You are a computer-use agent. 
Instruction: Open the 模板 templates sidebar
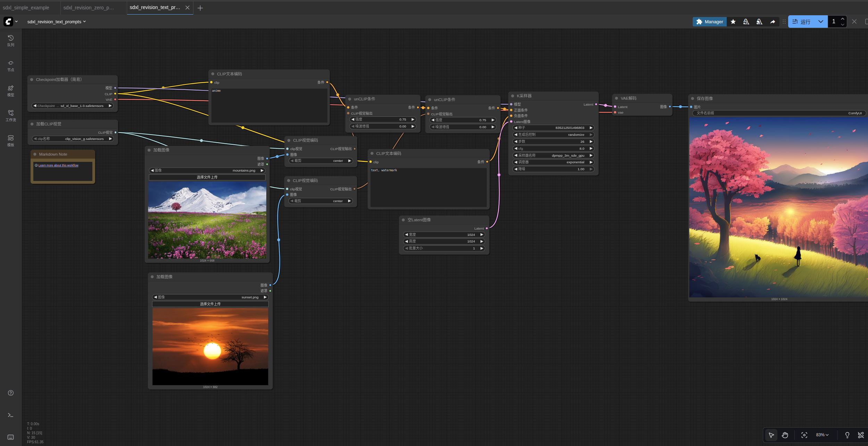11,141
